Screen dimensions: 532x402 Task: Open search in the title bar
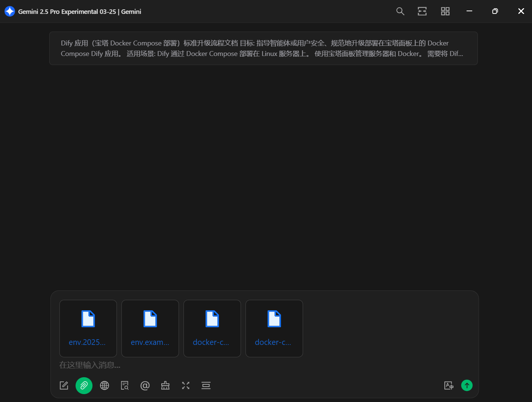coord(400,11)
